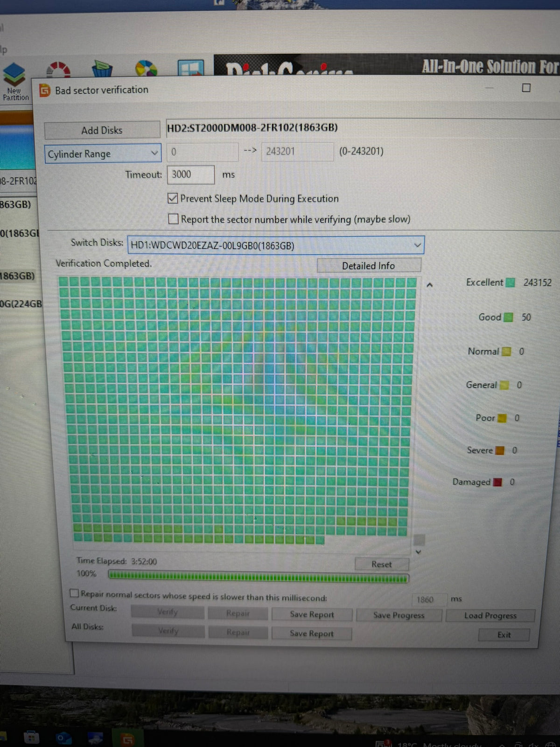Click the colorful wheel Backup Partition icon

coord(146,69)
